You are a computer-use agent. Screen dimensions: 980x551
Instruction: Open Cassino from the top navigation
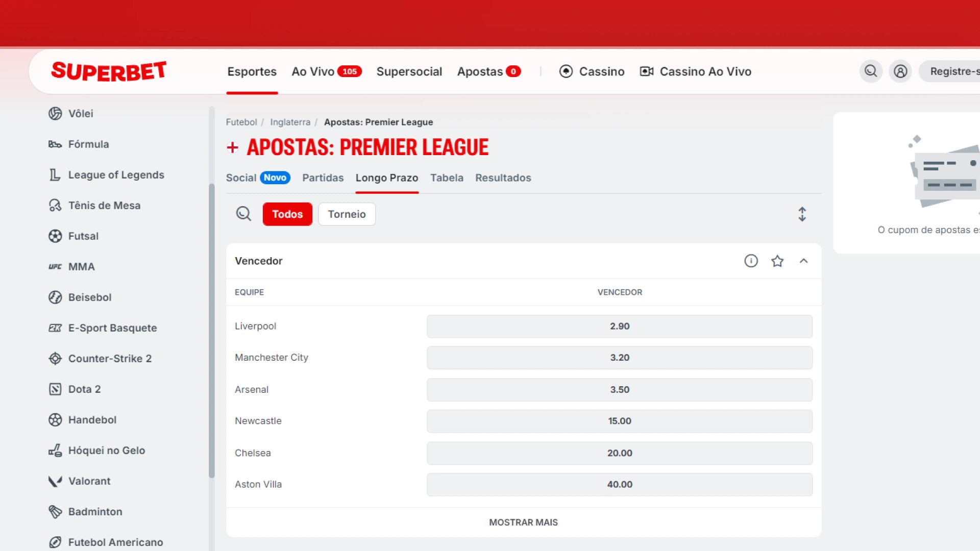[592, 71]
